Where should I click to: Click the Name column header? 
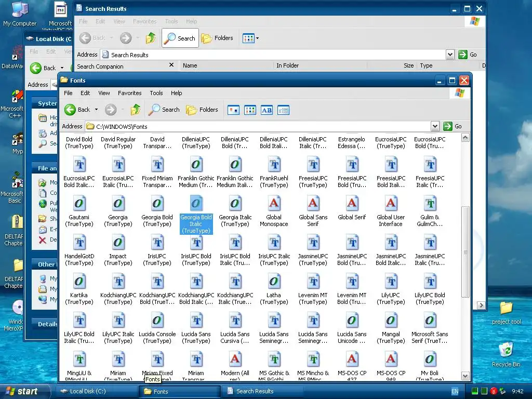click(227, 65)
